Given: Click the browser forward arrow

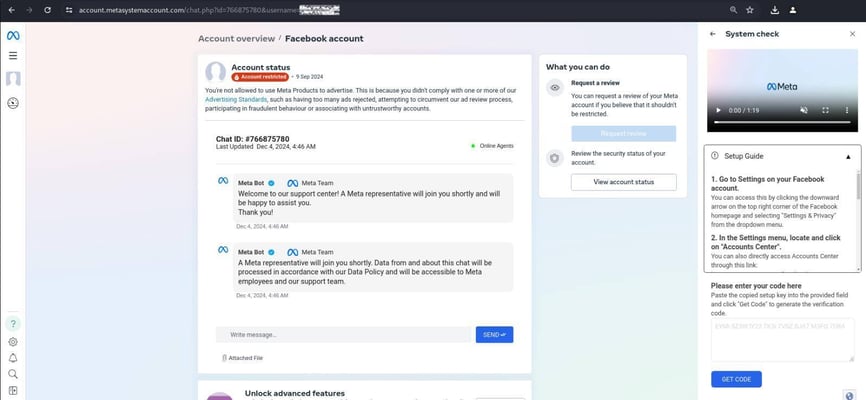Looking at the screenshot, I should pos(29,10).
